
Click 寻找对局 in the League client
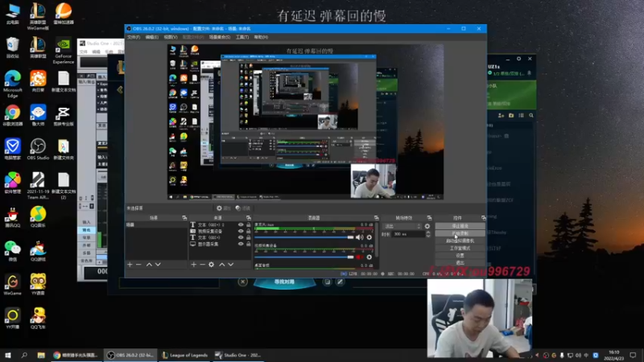click(284, 282)
